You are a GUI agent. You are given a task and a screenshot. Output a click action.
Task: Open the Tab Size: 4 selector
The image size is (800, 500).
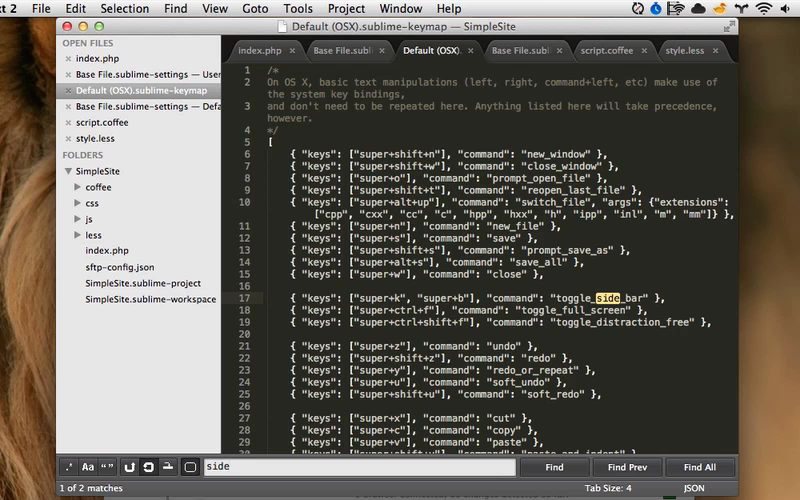coord(608,488)
